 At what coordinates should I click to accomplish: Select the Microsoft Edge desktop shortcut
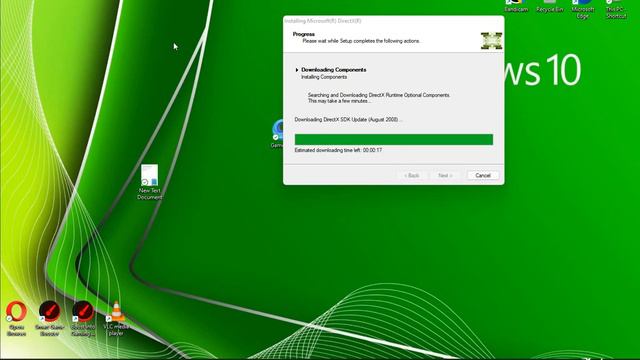(583, 9)
